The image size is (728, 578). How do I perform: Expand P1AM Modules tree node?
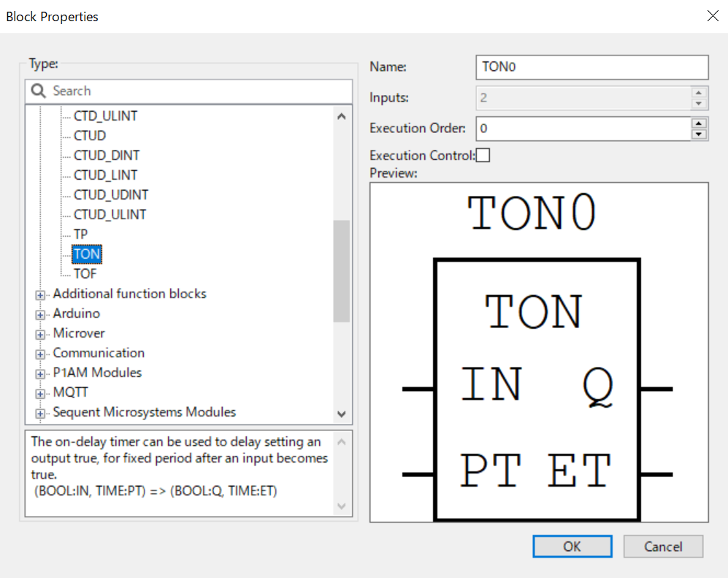(x=40, y=373)
